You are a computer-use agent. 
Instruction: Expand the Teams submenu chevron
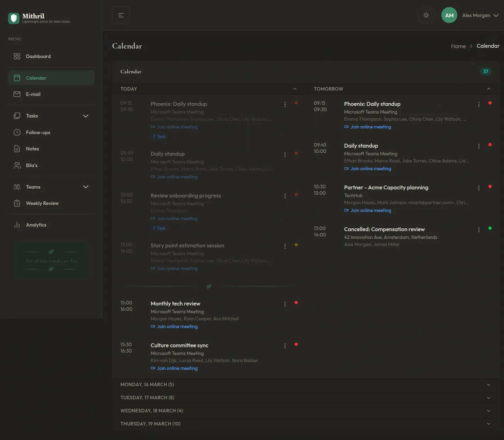[86, 187]
